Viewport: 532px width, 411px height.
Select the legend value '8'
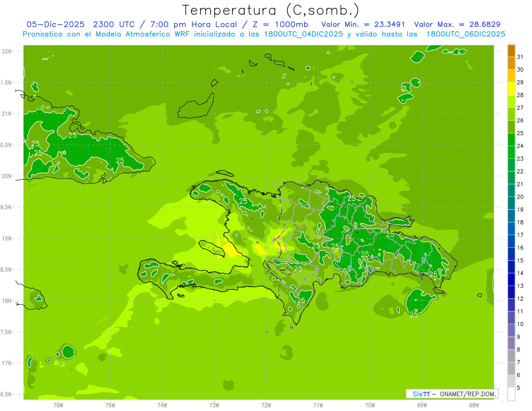coord(519,350)
